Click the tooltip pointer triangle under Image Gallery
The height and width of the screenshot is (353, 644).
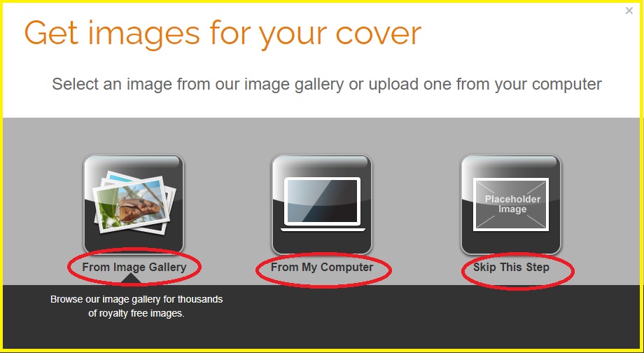(x=132, y=279)
